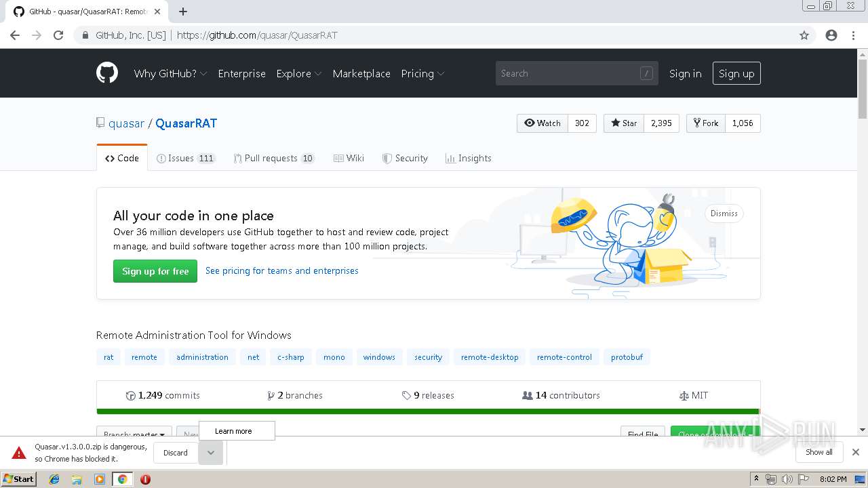Viewport: 868px width, 488px height.
Task: Select the protobuf topic tag
Action: [x=627, y=357]
